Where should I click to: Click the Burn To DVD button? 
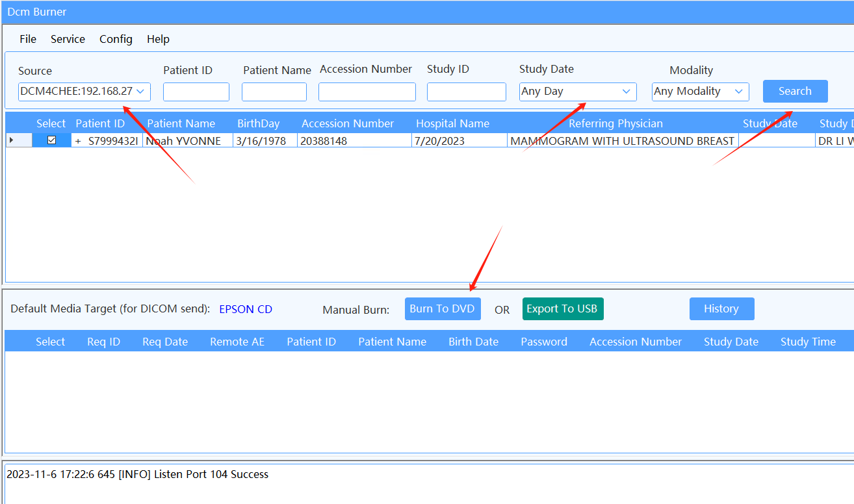[x=442, y=309]
